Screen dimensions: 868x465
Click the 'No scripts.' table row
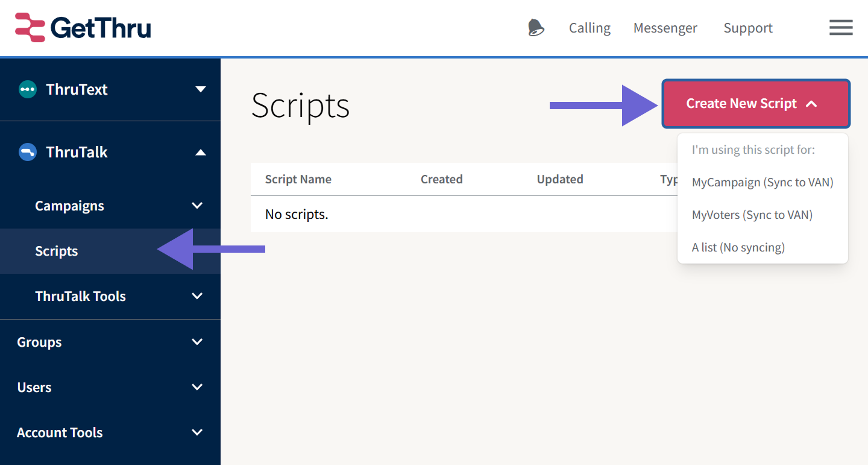pos(464,214)
